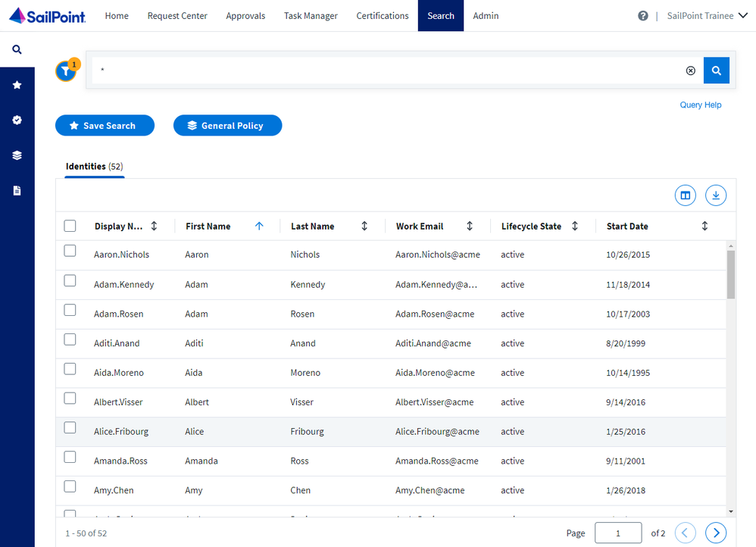The image size is (756, 547).
Task: Click the layers icon in the sidebar
Action: pos(17,155)
